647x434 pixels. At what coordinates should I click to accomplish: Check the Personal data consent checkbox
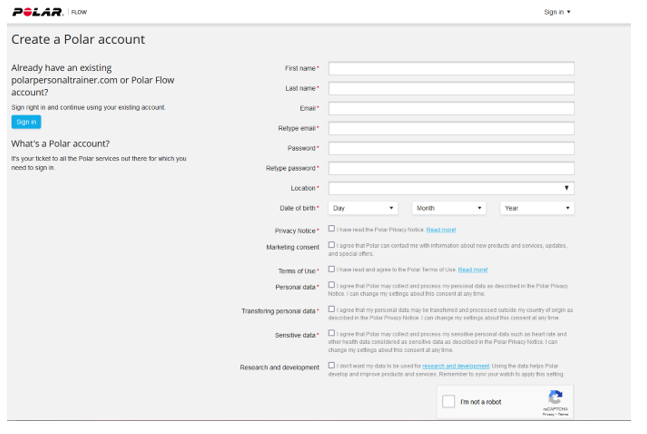point(331,285)
